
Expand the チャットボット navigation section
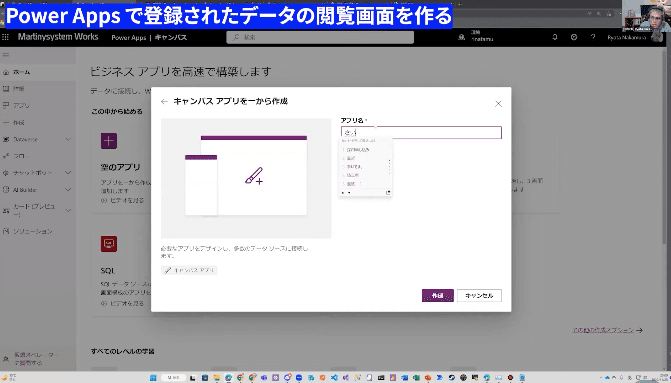pos(68,172)
